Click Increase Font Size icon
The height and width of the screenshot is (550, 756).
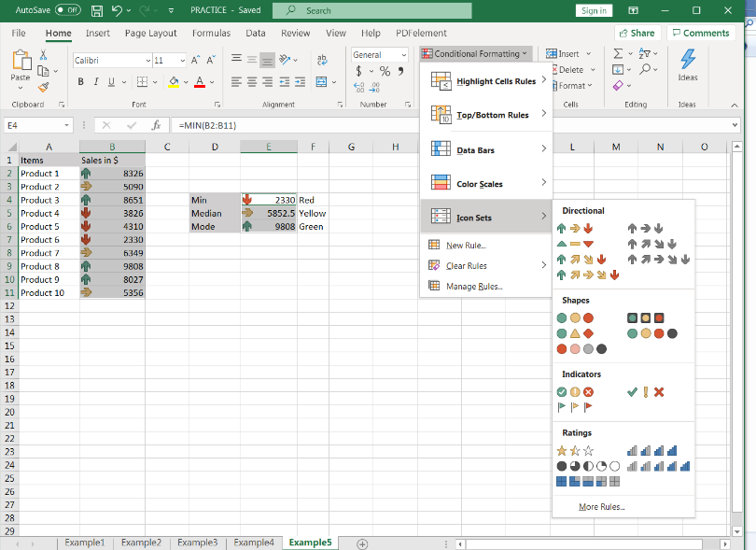tap(195, 61)
